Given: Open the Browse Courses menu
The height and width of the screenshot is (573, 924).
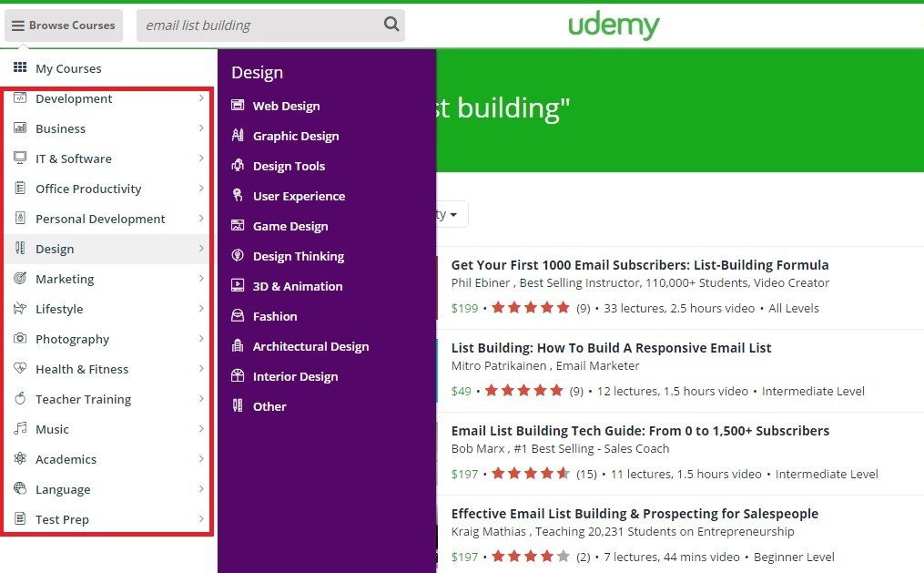Looking at the screenshot, I should coord(64,26).
